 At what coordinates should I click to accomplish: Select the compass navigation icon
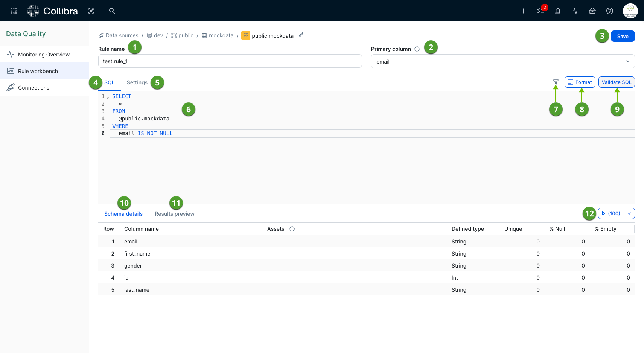click(91, 11)
